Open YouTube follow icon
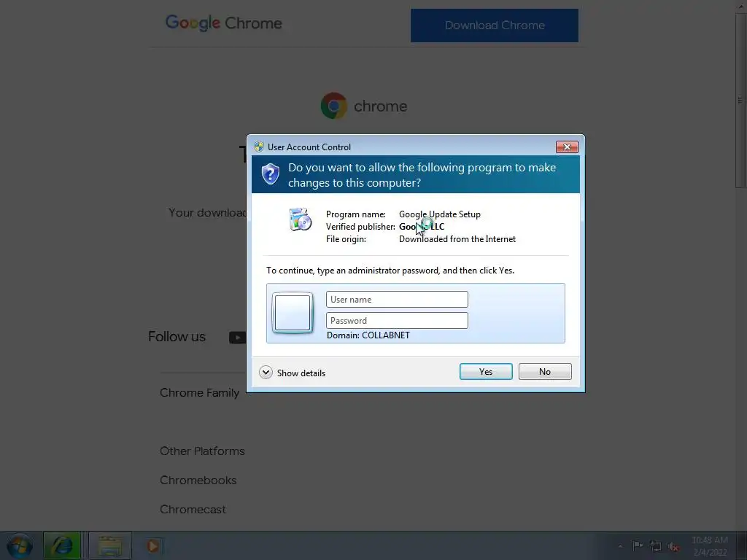Image resolution: width=747 pixels, height=560 pixels. [x=237, y=337]
